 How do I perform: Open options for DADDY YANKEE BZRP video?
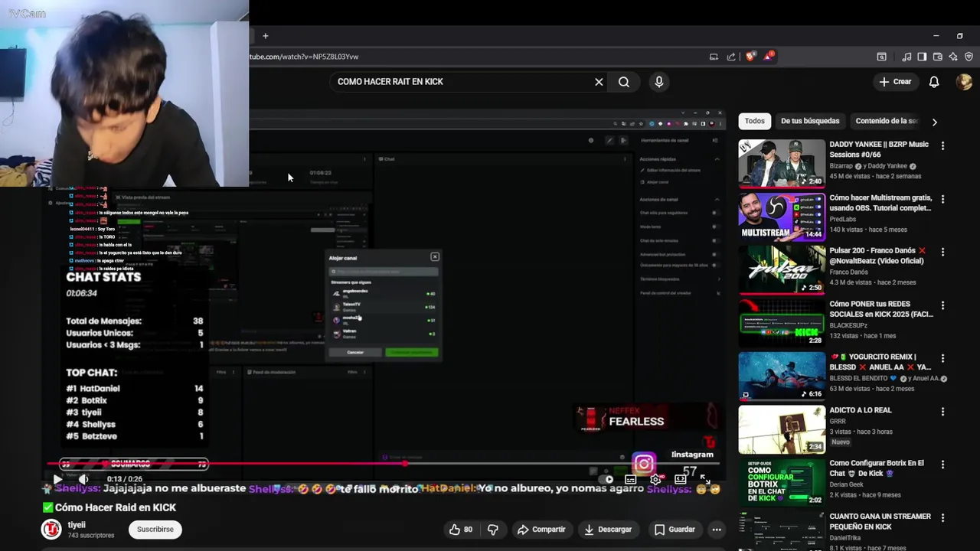click(942, 145)
